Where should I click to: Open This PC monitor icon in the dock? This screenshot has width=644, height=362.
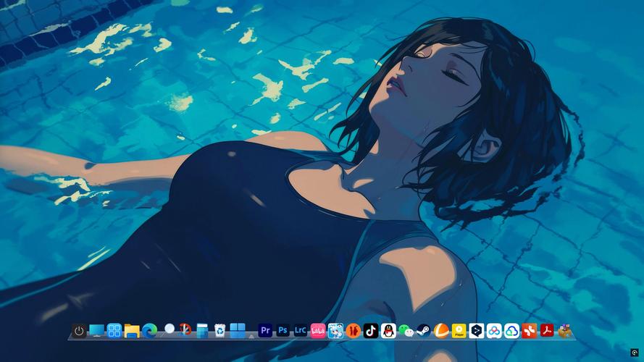click(x=96, y=330)
